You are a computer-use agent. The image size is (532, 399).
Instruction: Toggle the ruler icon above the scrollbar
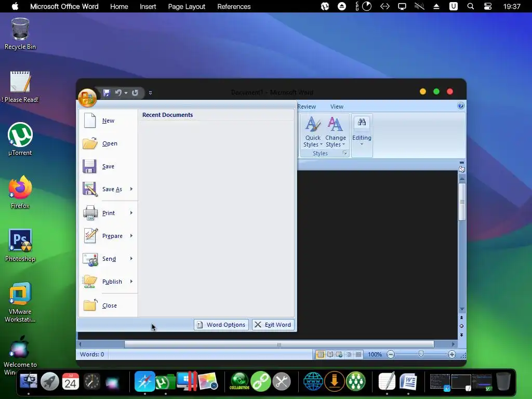pyautogui.click(x=462, y=169)
